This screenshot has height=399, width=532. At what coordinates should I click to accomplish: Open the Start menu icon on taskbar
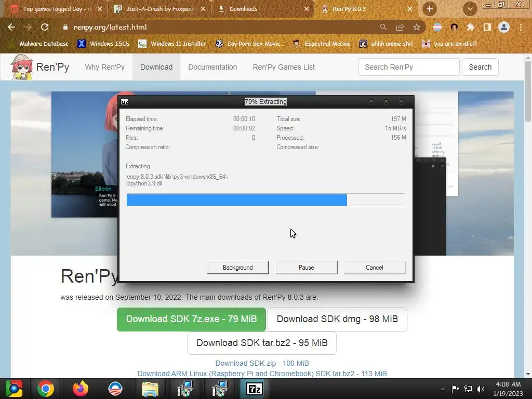(14, 389)
